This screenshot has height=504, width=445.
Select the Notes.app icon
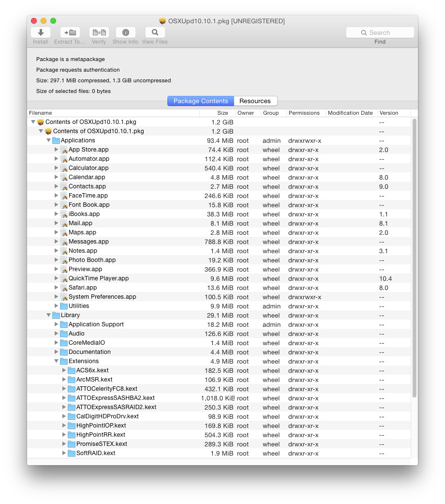click(x=64, y=251)
